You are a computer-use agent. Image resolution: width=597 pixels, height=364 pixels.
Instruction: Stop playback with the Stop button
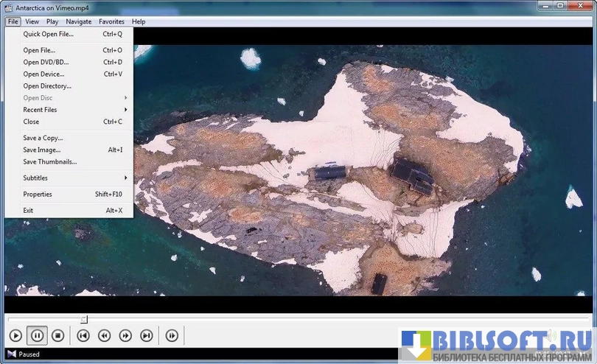point(58,336)
